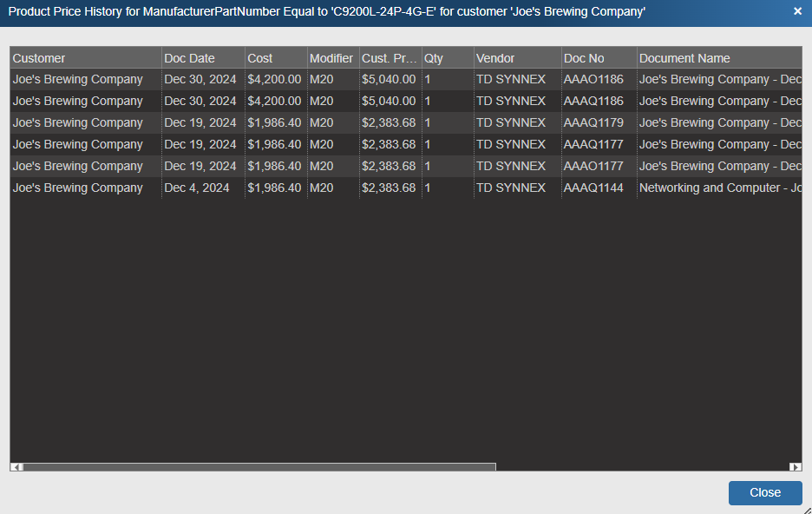Click the right arrow of the horizontal scrollbar
Screen dimensions: 812x514
[x=796, y=467]
